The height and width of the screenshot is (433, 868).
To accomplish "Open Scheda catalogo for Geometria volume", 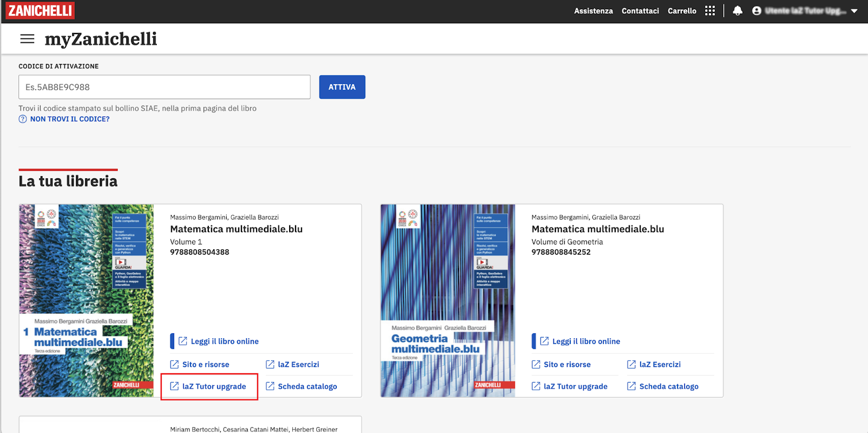I will [x=663, y=386].
